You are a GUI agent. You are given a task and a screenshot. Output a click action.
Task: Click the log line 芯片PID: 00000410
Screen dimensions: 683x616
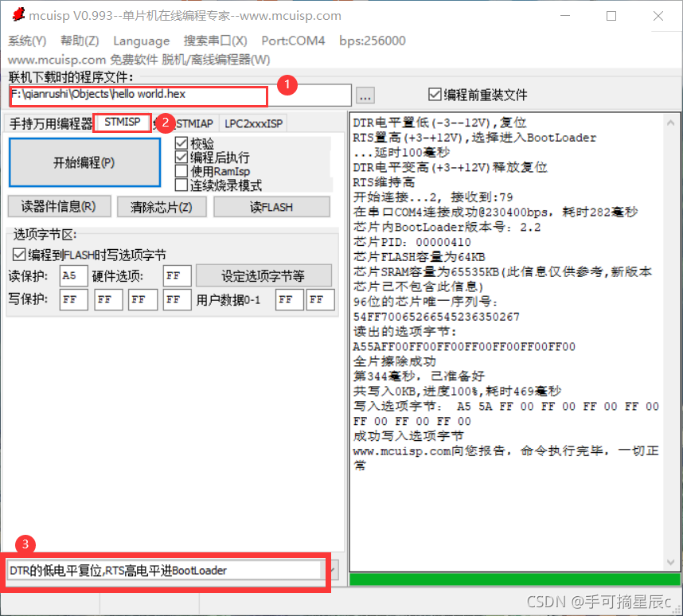[x=412, y=242]
